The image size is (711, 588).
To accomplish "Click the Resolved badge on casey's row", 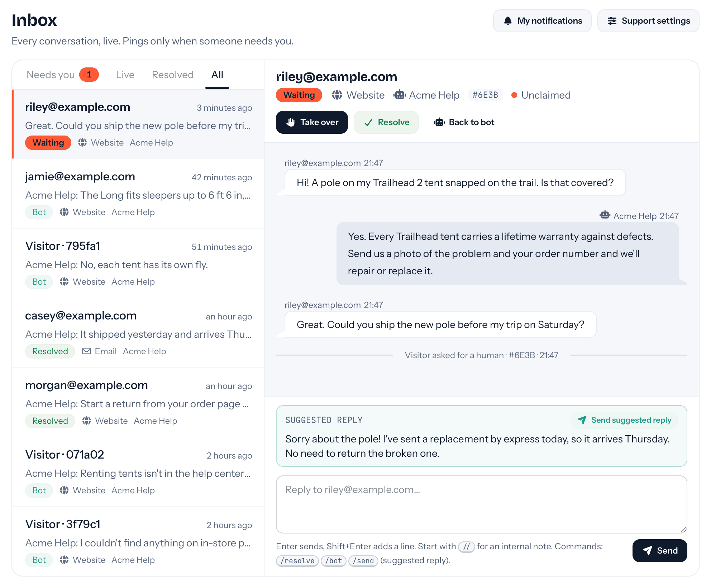I will pos(50,351).
